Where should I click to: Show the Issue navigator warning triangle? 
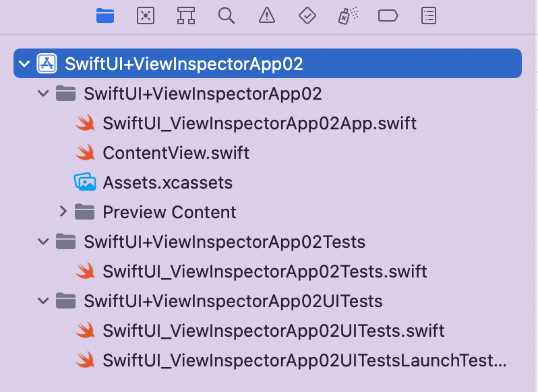pos(267,15)
